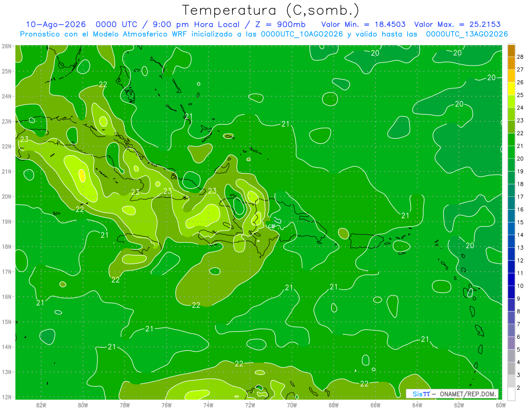Click the latitude axis label "18N"

(7, 247)
